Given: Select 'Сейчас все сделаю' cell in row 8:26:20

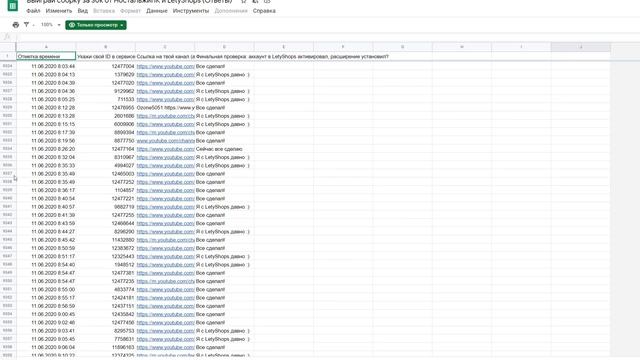Looking at the screenshot, I should point(224,149).
